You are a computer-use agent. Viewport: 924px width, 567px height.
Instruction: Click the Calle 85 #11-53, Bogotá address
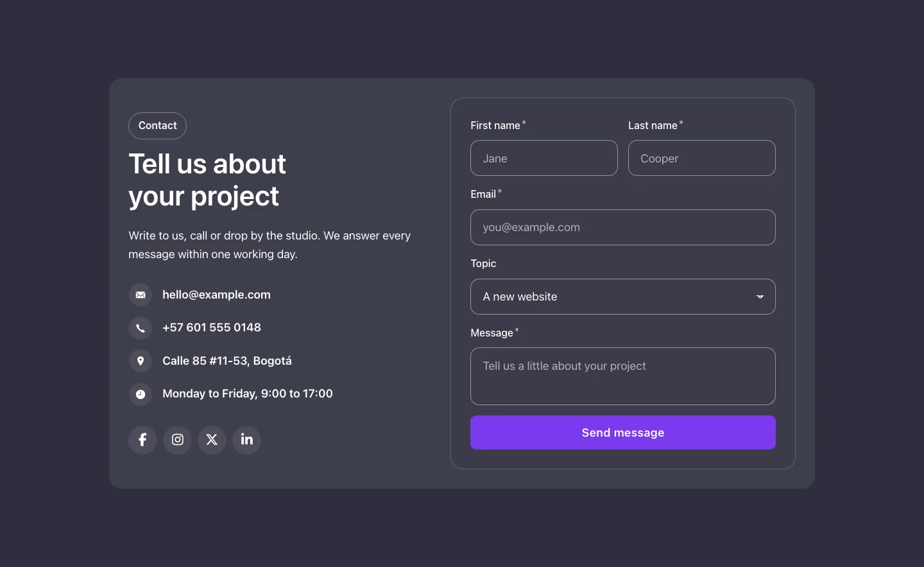pos(227,361)
